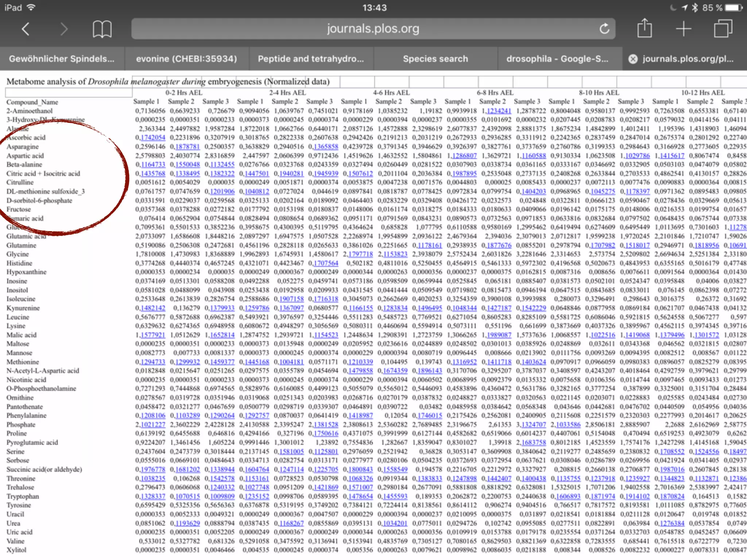Reload the page with refresh icon
This screenshot has width=747, height=560.
pyautogui.click(x=604, y=28)
